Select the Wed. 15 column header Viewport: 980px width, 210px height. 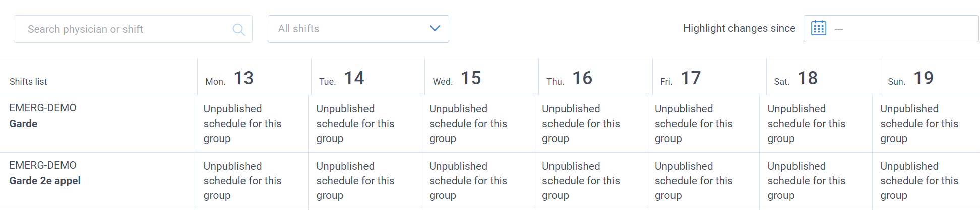pyautogui.click(x=481, y=77)
